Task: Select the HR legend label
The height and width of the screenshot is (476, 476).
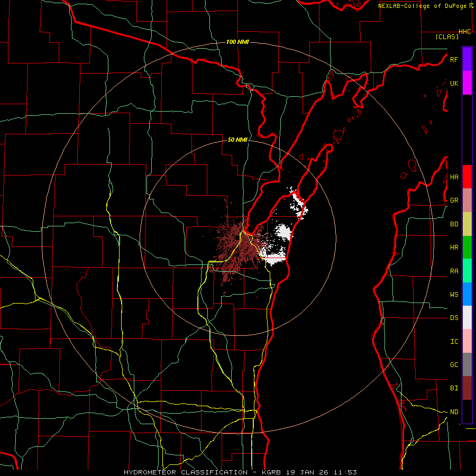Action: tap(454, 248)
